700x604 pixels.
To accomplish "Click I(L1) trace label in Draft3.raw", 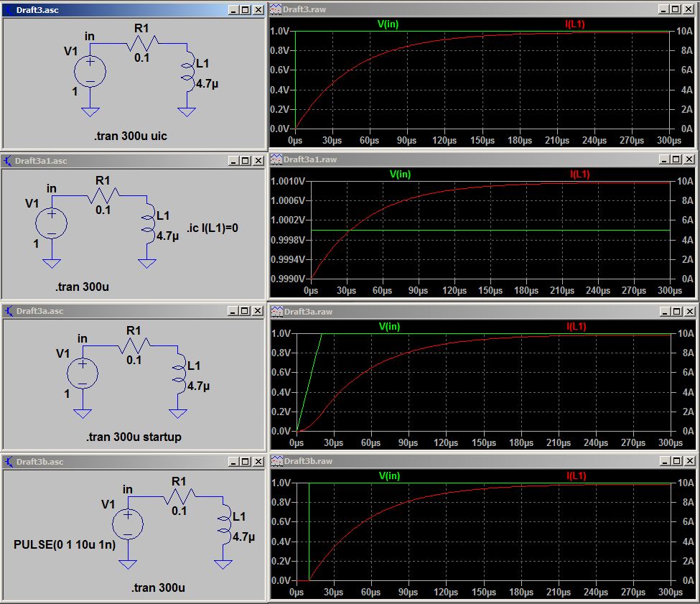I will coord(575,24).
